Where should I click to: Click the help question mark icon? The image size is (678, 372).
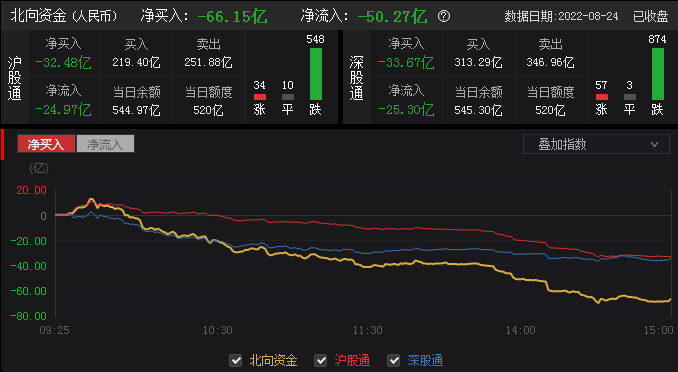click(444, 16)
